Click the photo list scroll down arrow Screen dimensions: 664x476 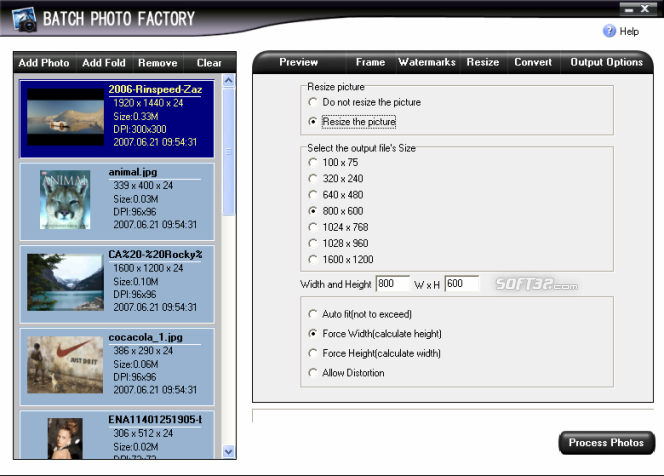[x=229, y=452]
